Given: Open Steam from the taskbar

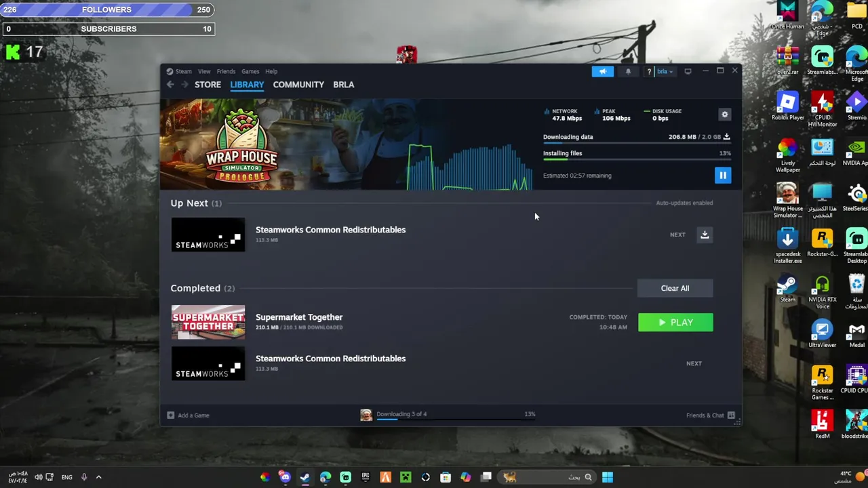Looking at the screenshot, I should [305, 477].
